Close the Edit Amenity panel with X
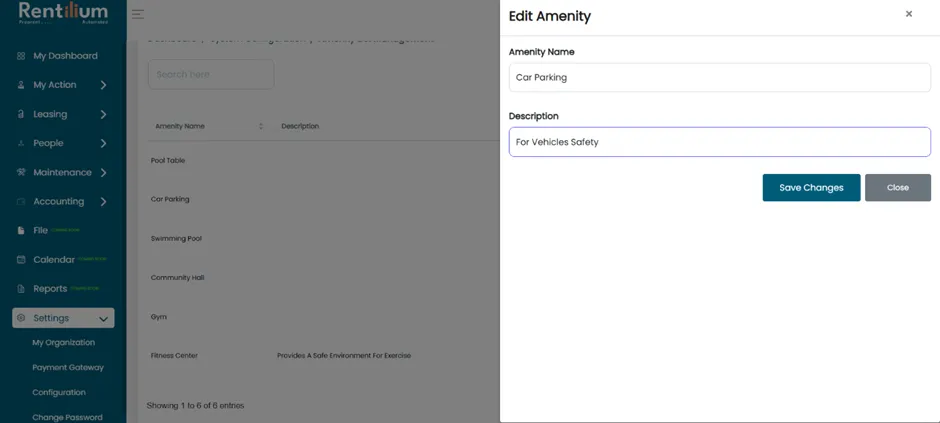 [x=909, y=14]
